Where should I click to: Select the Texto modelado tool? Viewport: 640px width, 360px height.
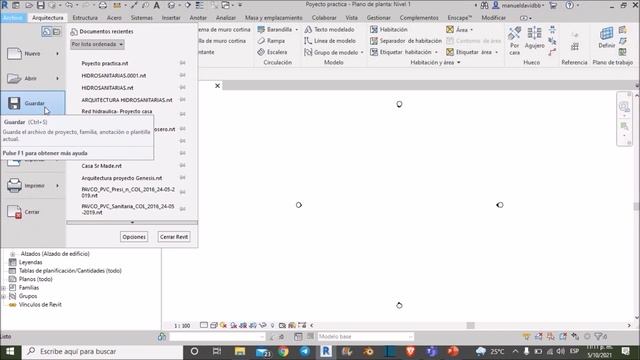[x=330, y=29]
